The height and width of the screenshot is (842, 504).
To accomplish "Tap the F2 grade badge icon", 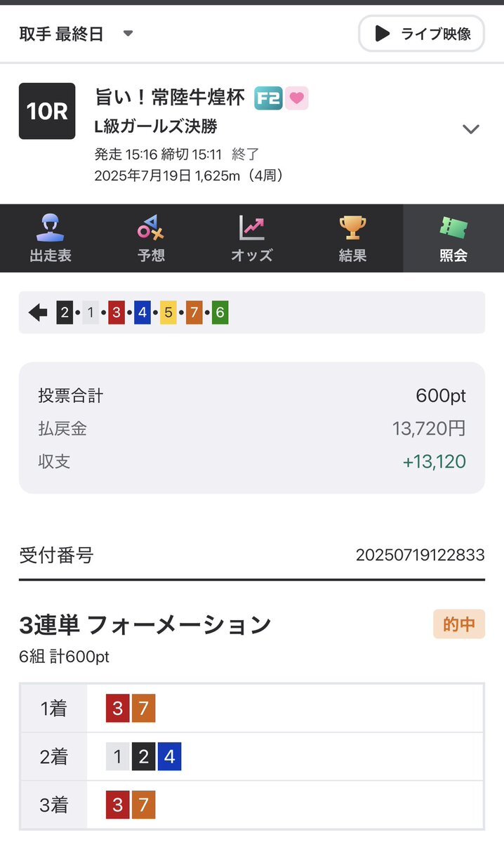I will tap(268, 98).
